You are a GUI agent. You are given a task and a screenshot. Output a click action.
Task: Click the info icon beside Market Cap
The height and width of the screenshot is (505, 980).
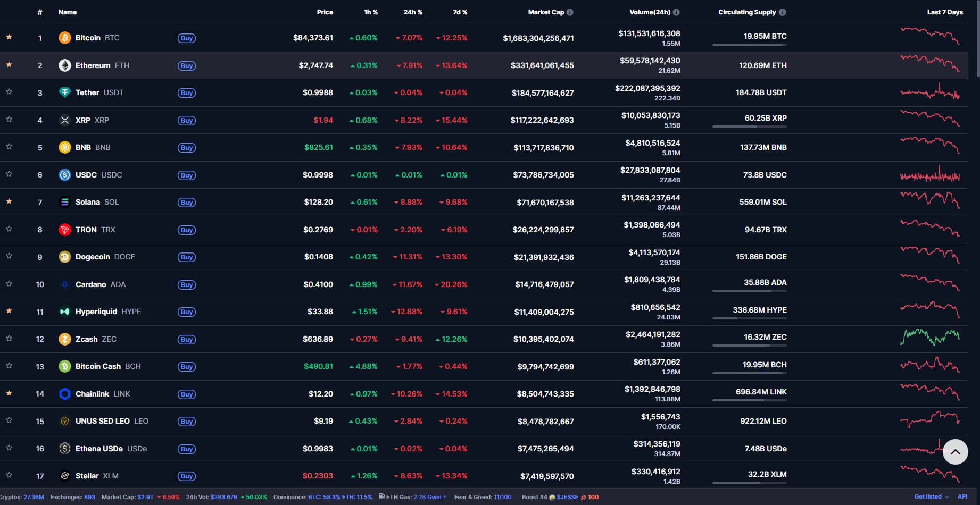[570, 12]
